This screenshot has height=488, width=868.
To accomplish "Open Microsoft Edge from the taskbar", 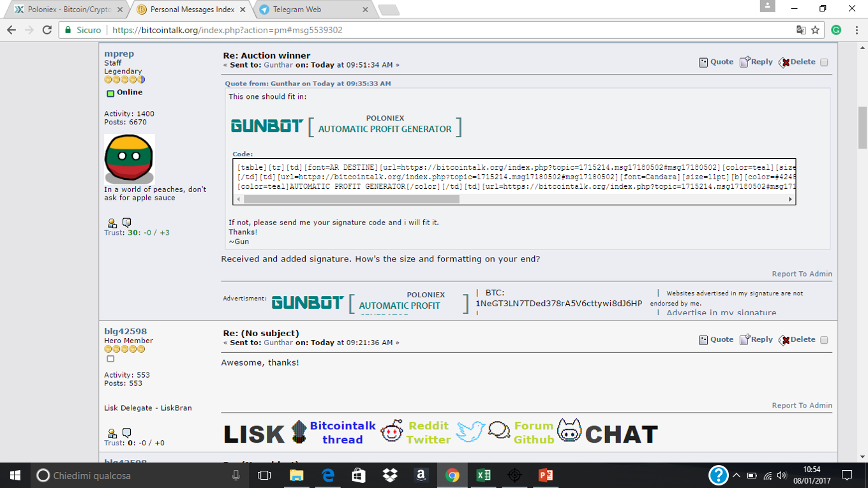I will coord(327,475).
